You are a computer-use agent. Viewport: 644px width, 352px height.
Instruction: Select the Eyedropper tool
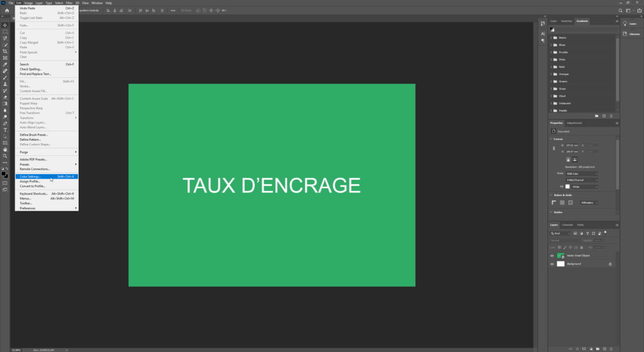5,64
